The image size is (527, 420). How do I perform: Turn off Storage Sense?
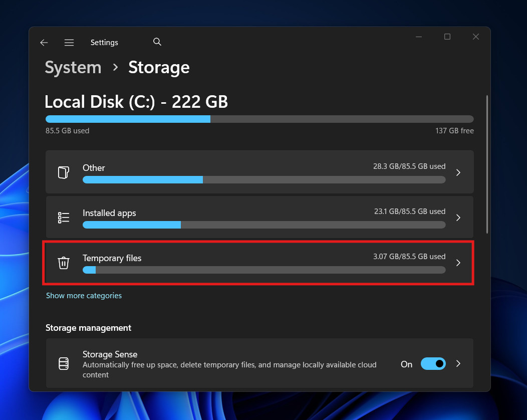point(433,363)
